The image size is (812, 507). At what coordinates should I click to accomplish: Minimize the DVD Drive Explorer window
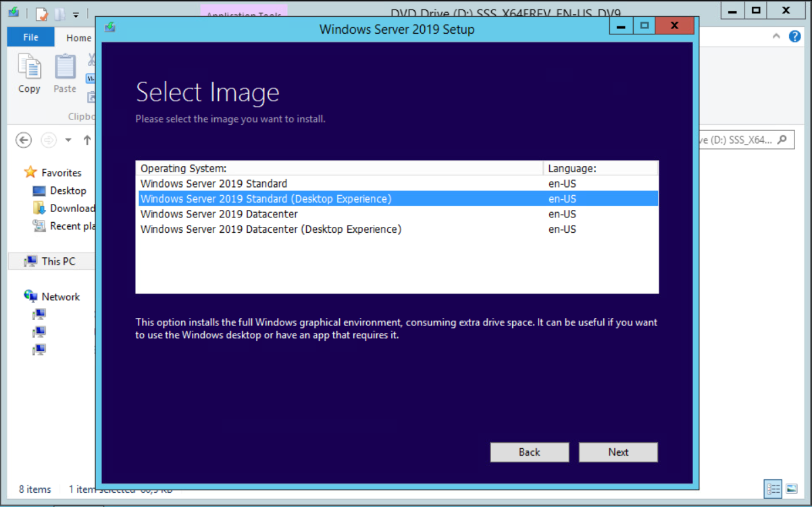click(732, 10)
